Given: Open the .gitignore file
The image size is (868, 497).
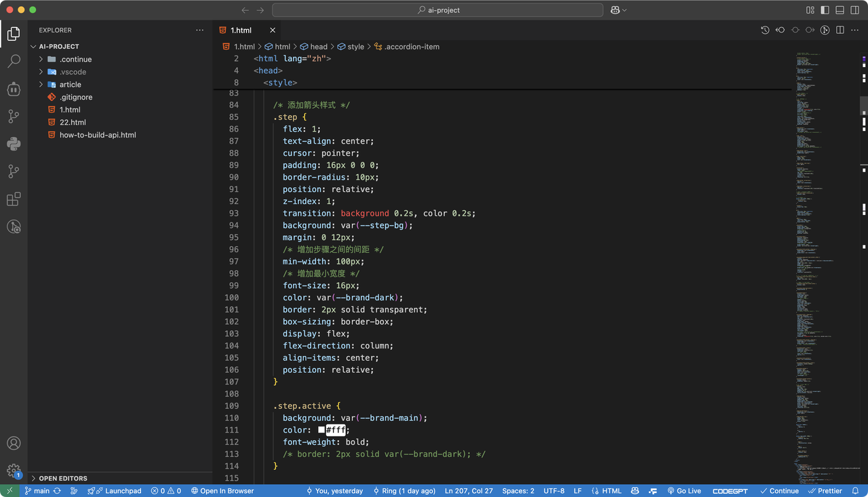Looking at the screenshot, I should click(76, 97).
